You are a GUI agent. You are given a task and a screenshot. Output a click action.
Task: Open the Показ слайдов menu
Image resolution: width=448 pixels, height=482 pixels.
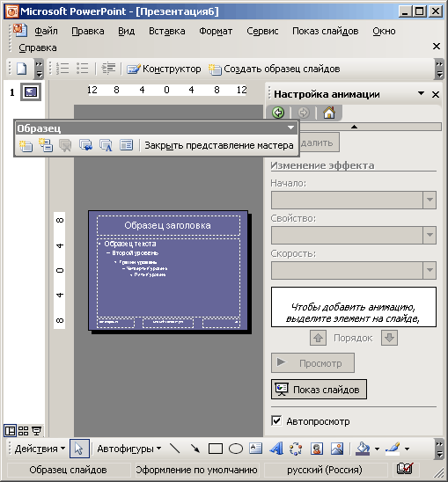[x=326, y=31]
